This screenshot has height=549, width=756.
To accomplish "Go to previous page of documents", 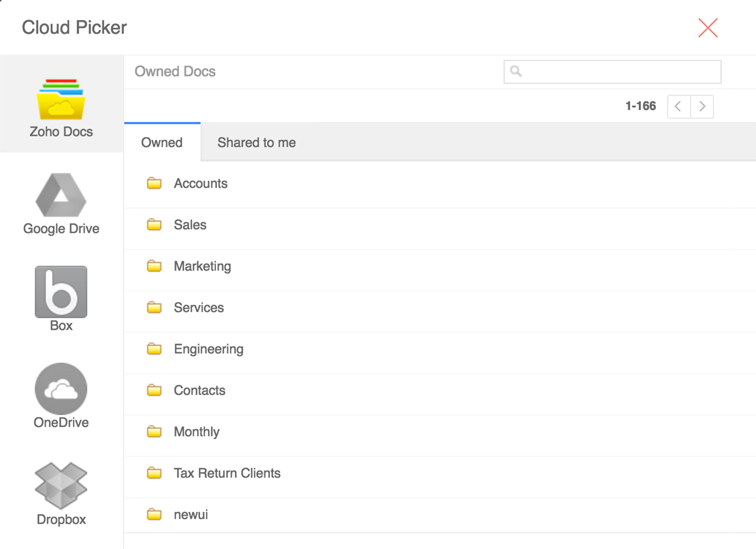I will [678, 106].
